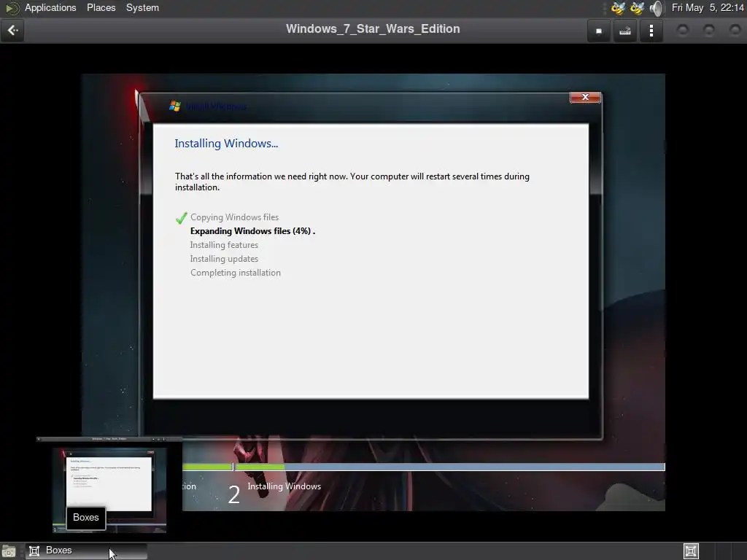
Task: Open the clock showing Fri May 5, 22:14
Action: pyautogui.click(x=708, y=7)
